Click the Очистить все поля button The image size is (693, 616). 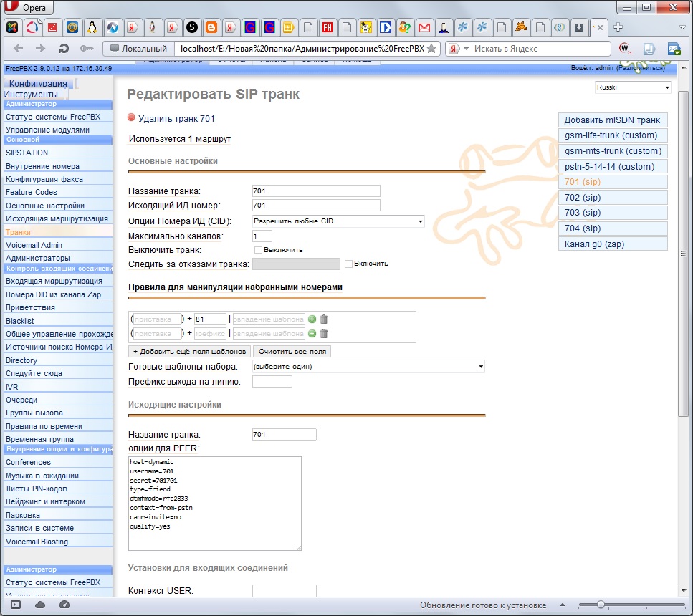[x=292, y=352]
